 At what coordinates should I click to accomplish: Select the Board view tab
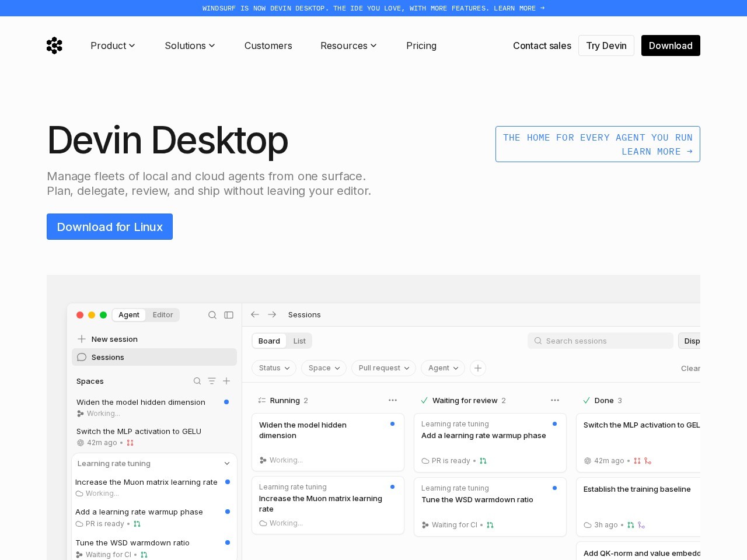(269, 341)
